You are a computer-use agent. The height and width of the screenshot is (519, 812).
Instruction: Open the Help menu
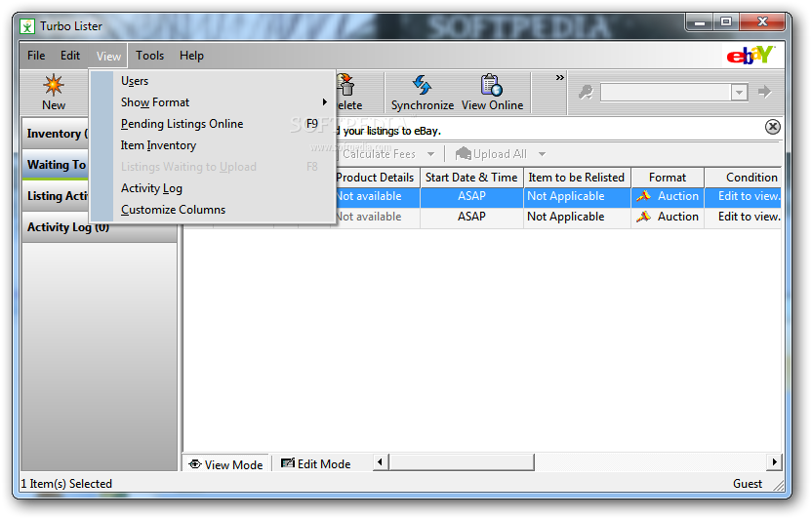[191, 56]
